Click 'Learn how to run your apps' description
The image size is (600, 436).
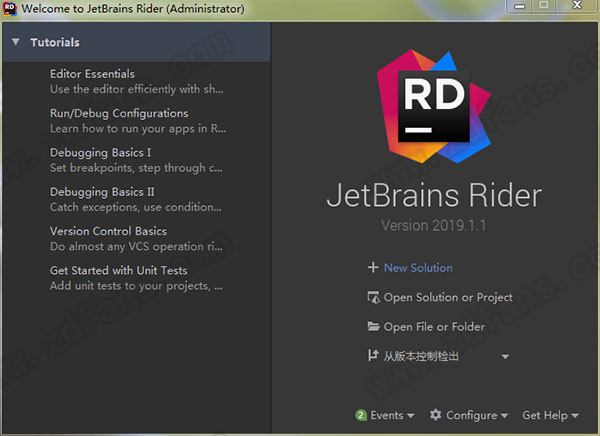[x=138, y=129]
